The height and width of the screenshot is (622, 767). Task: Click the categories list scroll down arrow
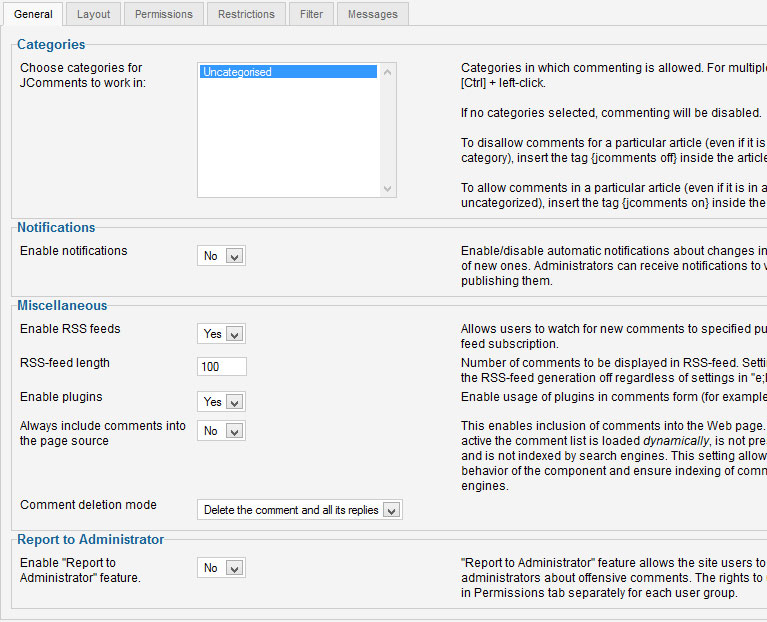tap(388, 189)
